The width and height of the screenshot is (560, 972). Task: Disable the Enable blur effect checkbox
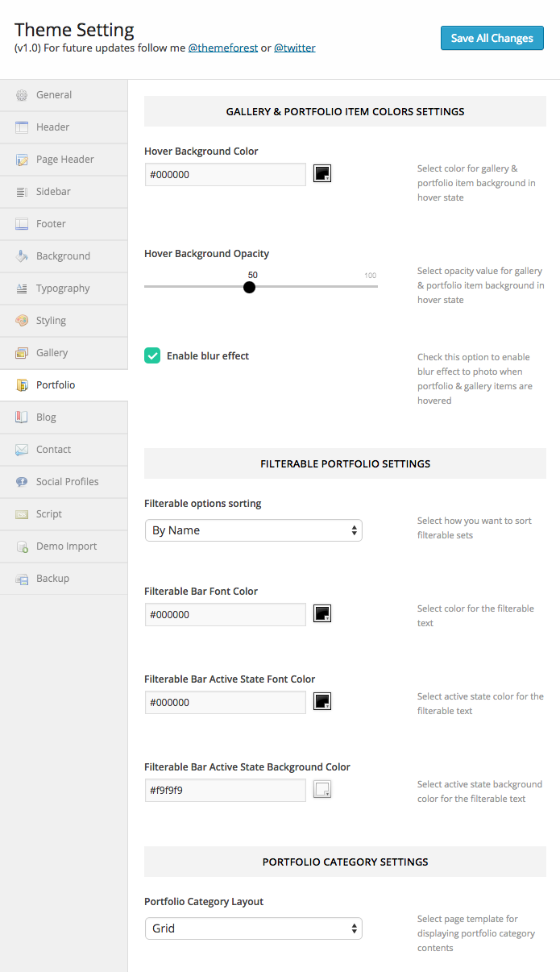152,355
